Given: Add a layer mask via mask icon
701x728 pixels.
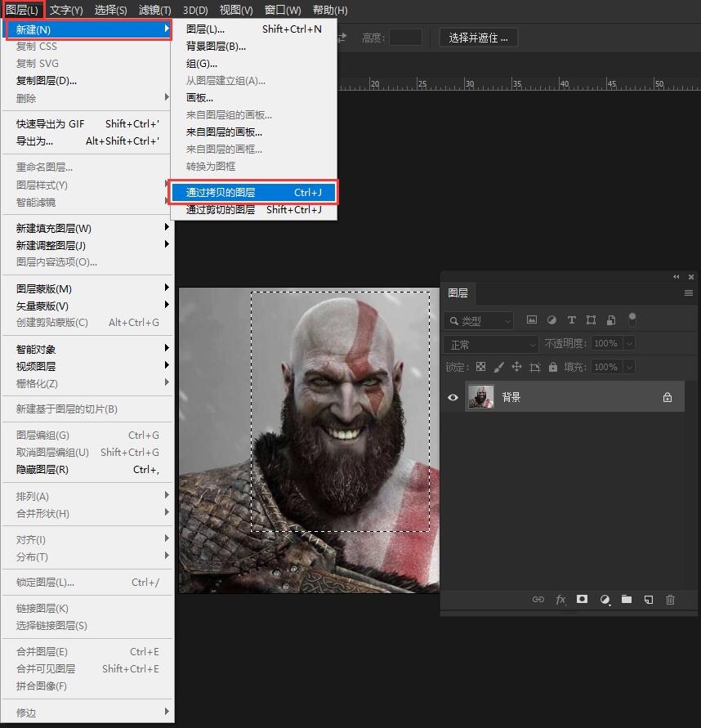Looking at the screenshot, I should pos(582,599).
